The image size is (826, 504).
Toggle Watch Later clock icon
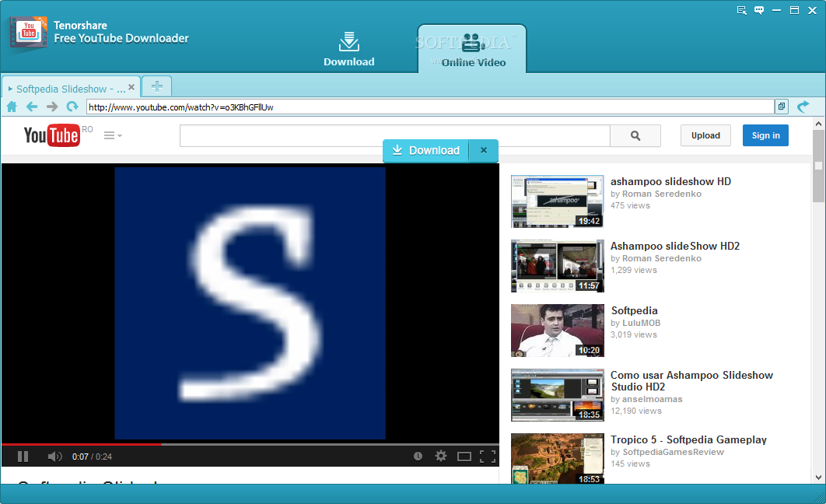coord(418,456)
